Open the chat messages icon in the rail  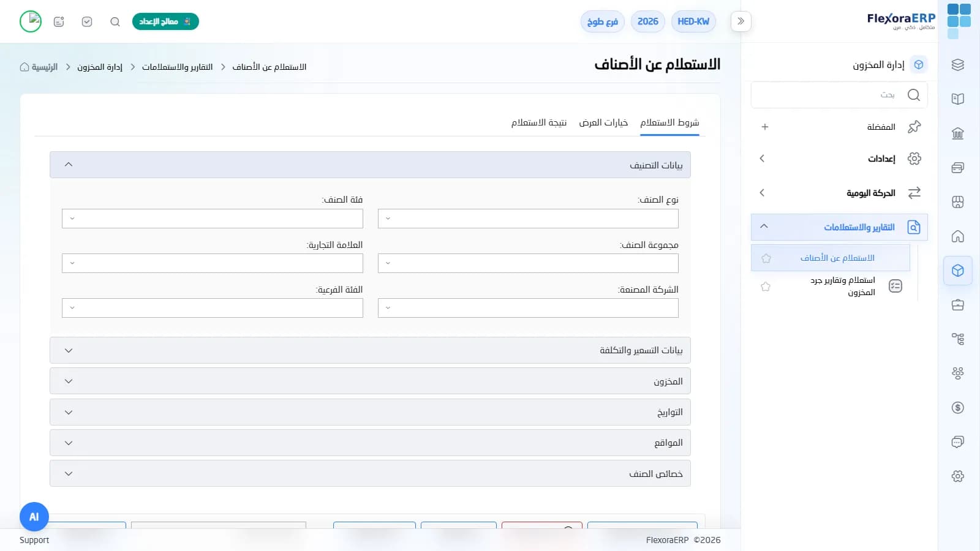[x=958, y=442]
